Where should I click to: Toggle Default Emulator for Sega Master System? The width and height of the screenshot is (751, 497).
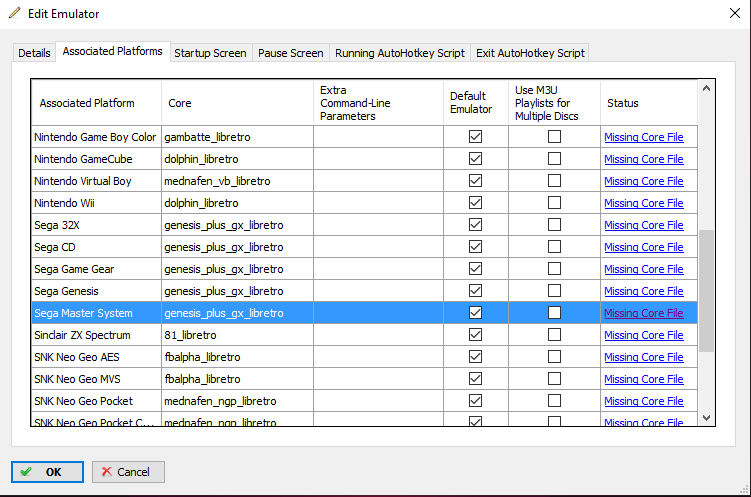pyautogui.click(x=476, y=313)
